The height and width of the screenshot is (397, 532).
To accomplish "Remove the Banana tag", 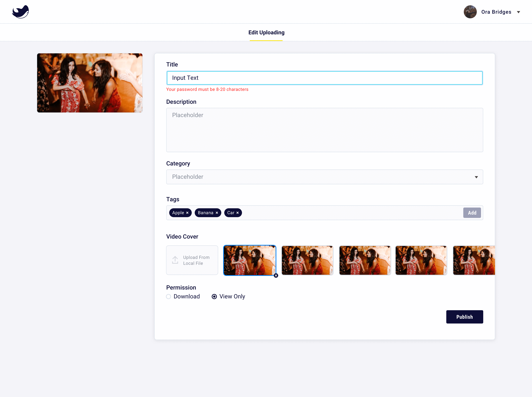I will [217, 213].
